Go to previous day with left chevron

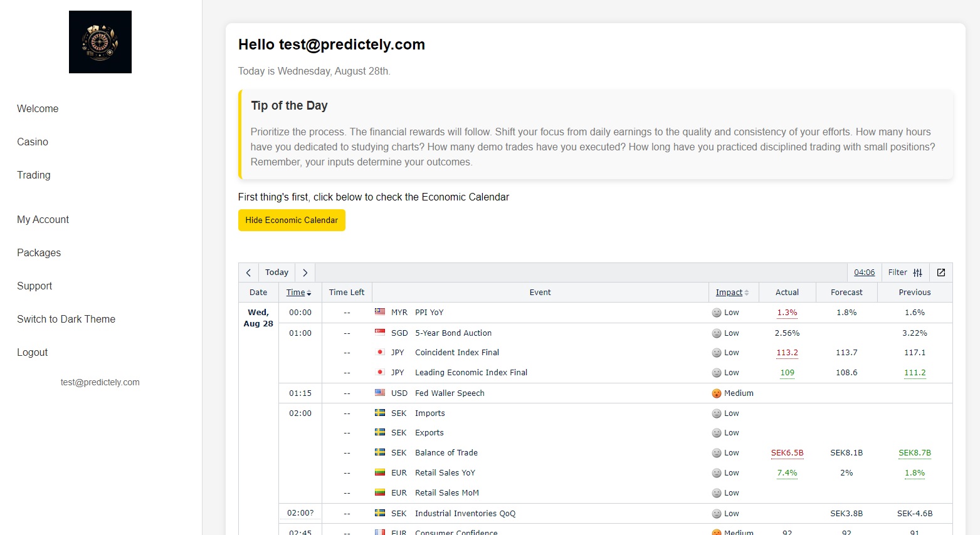click(x=248, y=272)
